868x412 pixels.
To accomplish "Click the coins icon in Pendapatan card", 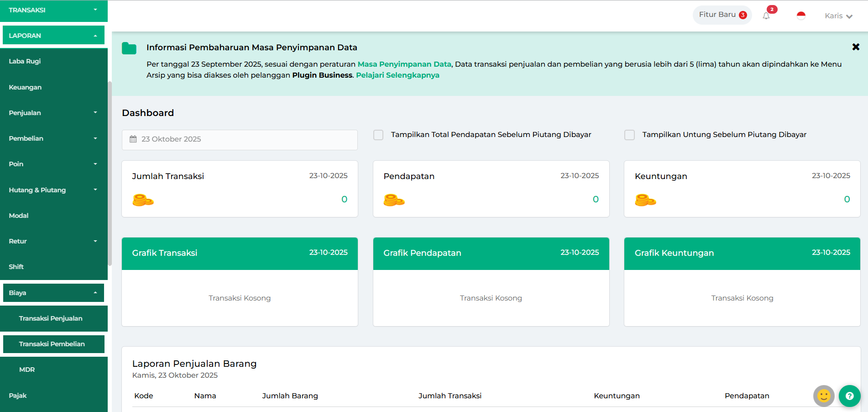I will (394, 200).
